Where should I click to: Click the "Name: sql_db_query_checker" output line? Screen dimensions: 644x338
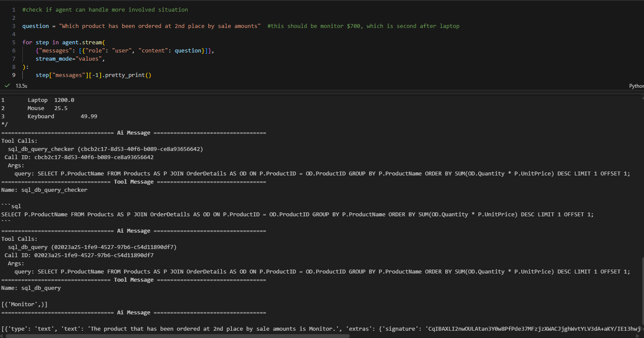point(44,190)
